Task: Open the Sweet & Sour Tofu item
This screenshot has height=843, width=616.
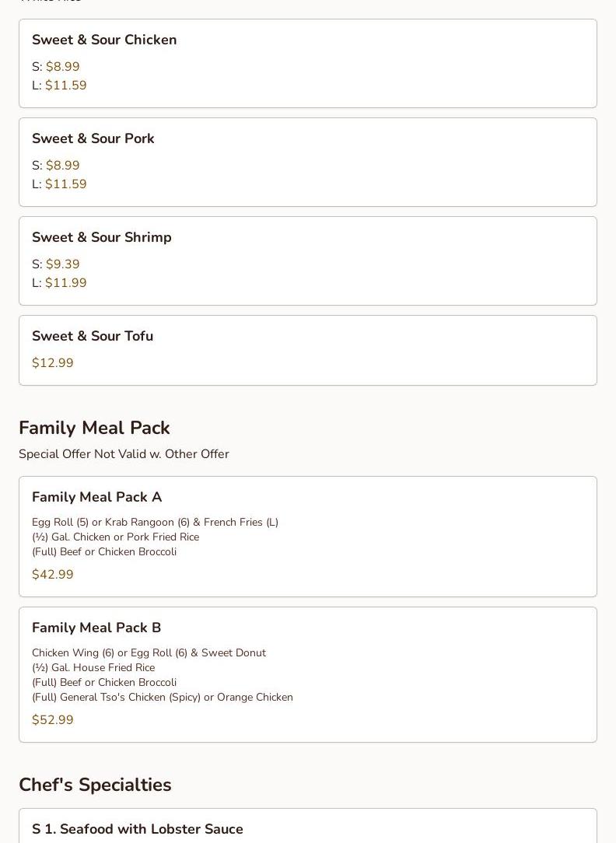Action: pyautogui.click(x=308, y=351)
